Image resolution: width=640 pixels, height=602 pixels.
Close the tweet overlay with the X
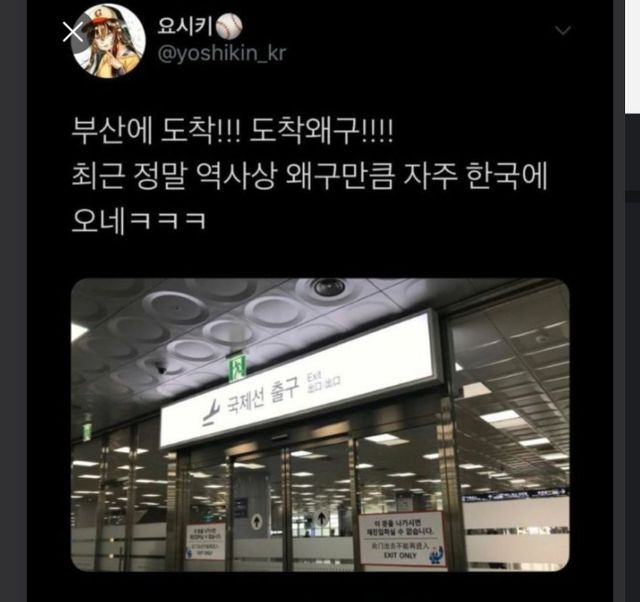pyautogui.click(x=73, y=31)
